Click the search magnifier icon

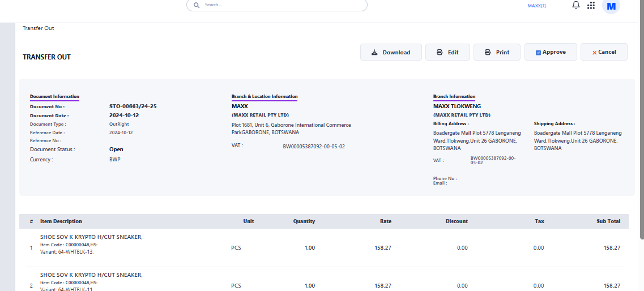(x=197, y=5)
